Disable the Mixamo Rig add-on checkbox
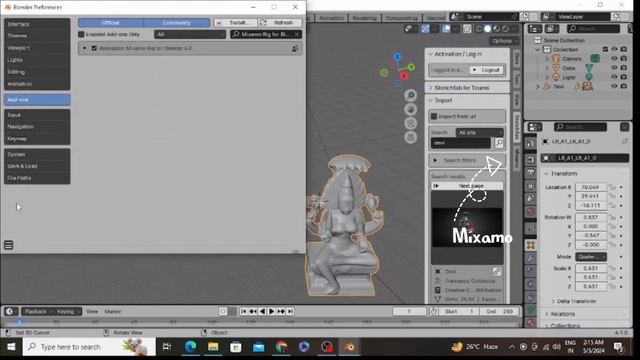The image size is (640, 360). 94,48
